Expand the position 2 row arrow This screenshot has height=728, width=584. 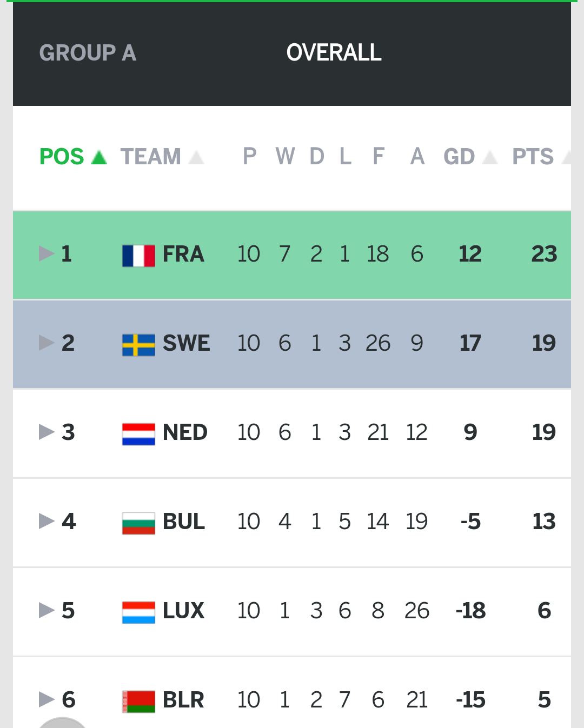[x=47, y=343]
